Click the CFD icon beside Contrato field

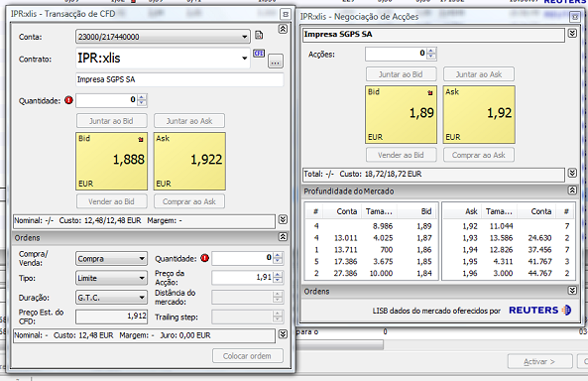point(259,54)
